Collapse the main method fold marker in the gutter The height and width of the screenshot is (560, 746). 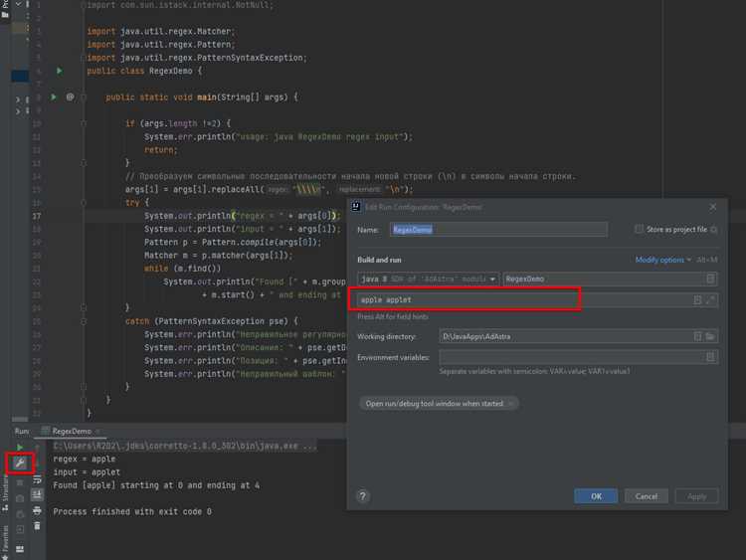pos(84,97)
